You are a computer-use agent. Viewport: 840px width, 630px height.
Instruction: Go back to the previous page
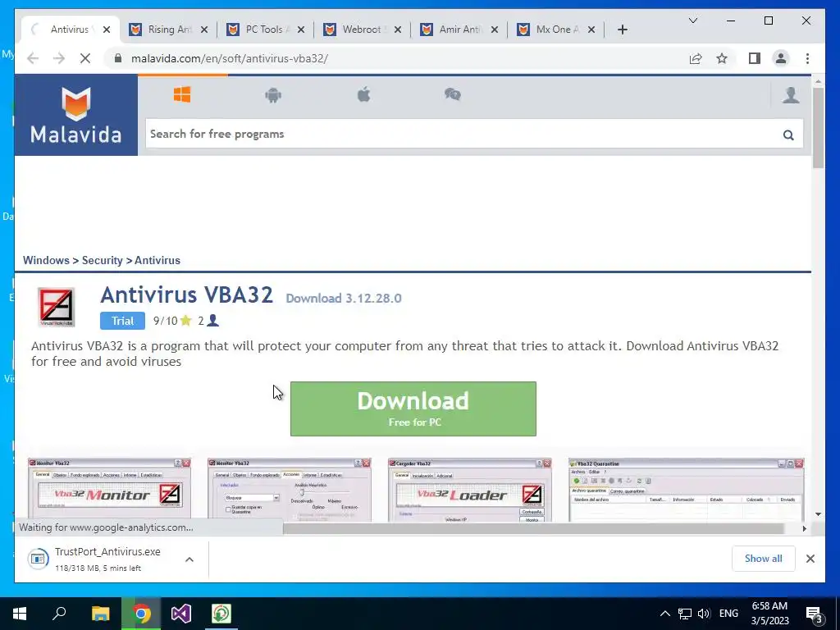pos(33,58)
